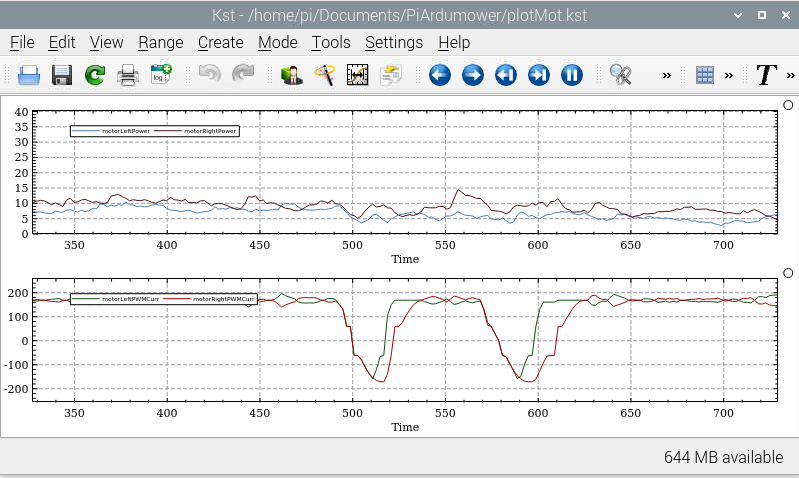Viewport: 799px width, 478px height.
Task: Open the Data Manager wrench icon
Action: [x=325, y=75]
